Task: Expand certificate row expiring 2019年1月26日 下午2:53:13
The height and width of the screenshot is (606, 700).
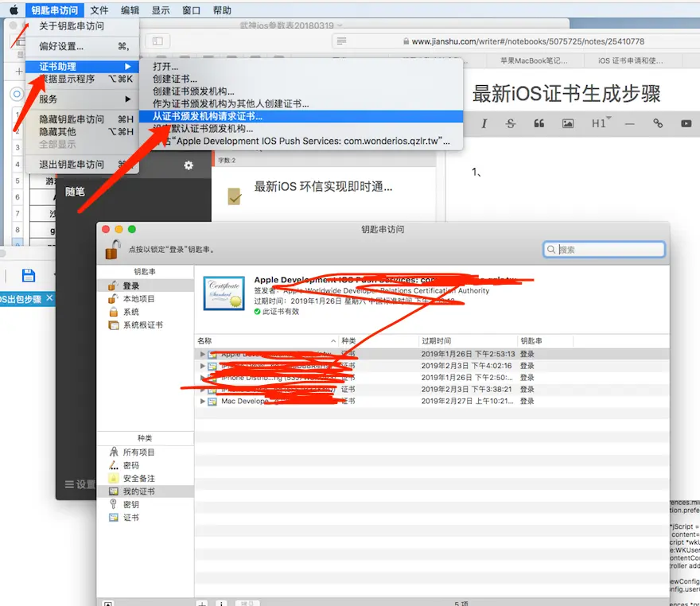Action: pos(202,354)
